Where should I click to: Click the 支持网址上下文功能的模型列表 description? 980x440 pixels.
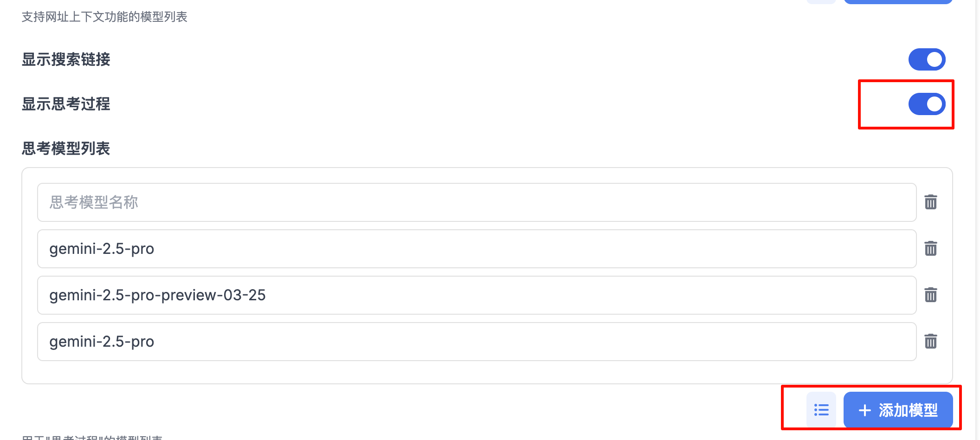pyautogui.click(x=104, y=17)
